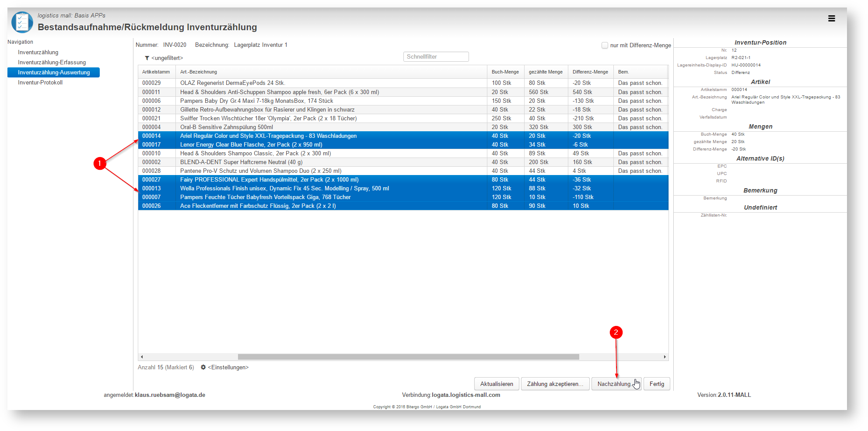Viewport: 868px width, 431px height.
Task: Sort by Art.-Bezeichnung column header
Action: pos(331,72)
